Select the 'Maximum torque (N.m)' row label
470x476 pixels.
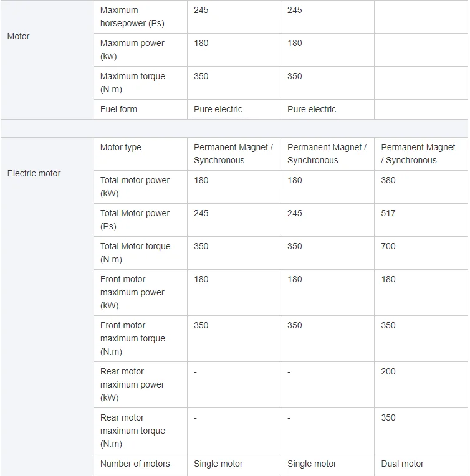click(132, 83)
